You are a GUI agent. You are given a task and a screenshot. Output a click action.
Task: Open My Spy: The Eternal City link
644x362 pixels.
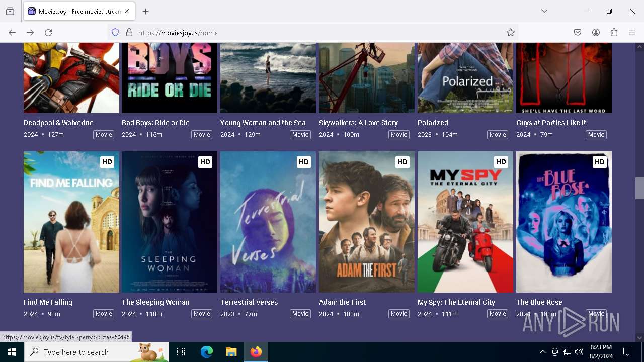tap(456, 302)
